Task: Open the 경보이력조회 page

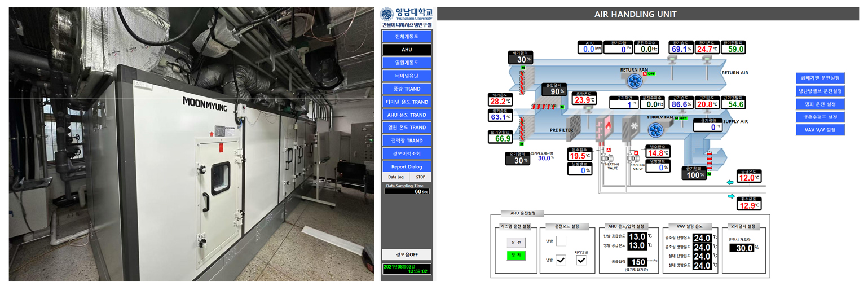Action: (x=407, y=153)
